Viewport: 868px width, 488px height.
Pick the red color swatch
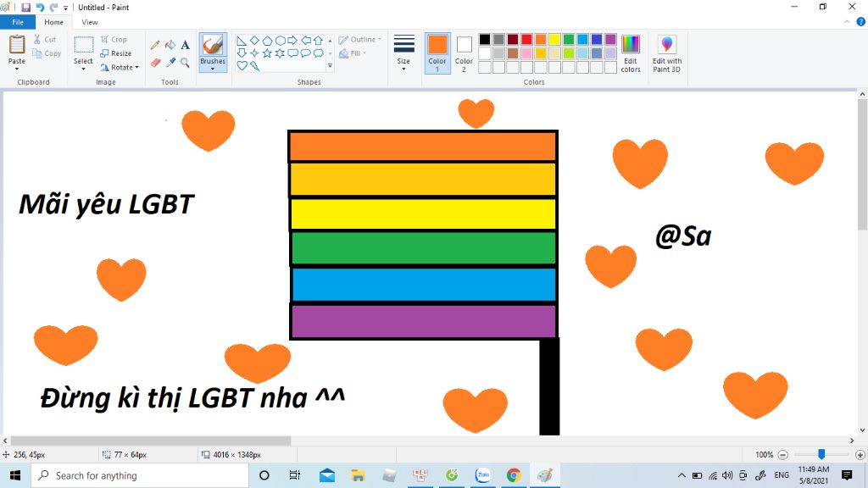pyautogui.click(x=526, y=39)
